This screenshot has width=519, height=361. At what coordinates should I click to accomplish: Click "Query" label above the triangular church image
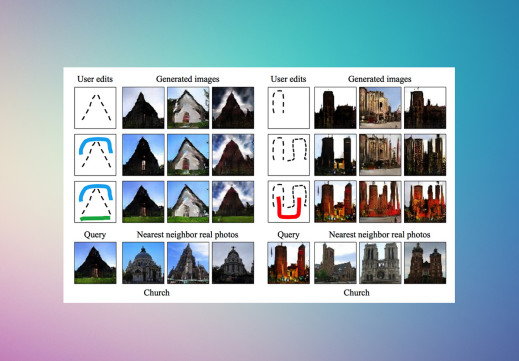[95, 235]
